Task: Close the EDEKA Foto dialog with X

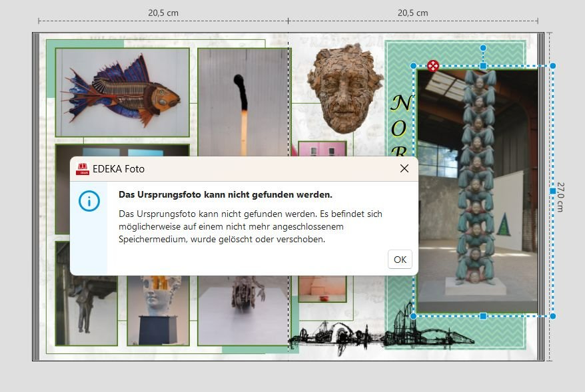Action: tap(404, 168)
